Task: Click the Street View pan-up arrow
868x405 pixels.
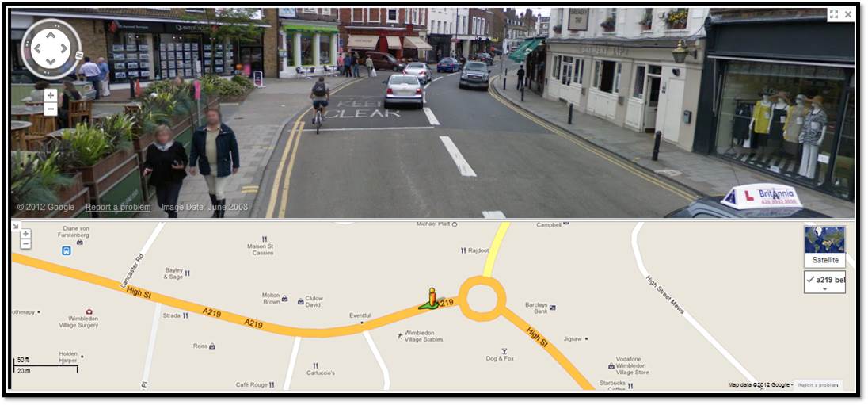Action: 51,36
